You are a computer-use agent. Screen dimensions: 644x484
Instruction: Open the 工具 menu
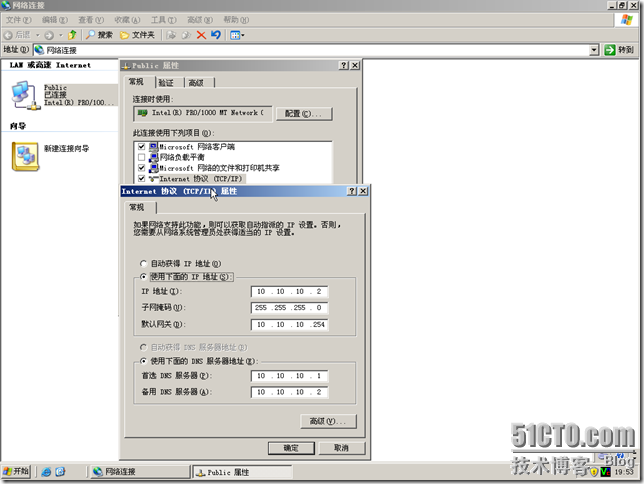click(x=163, y=20)
